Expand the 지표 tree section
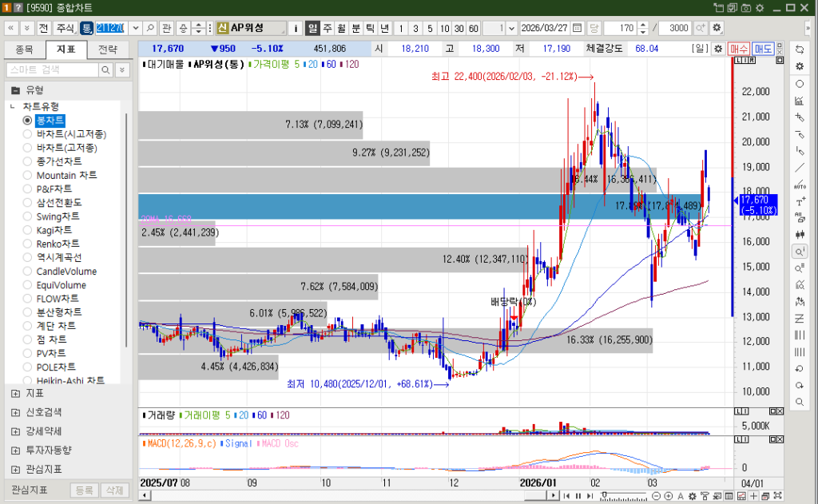Screen dimensions: 818x504 (16, 393)
